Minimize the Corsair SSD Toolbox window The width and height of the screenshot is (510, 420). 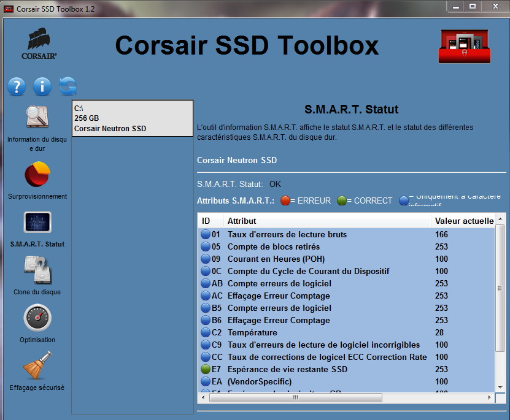pos(456,7)
